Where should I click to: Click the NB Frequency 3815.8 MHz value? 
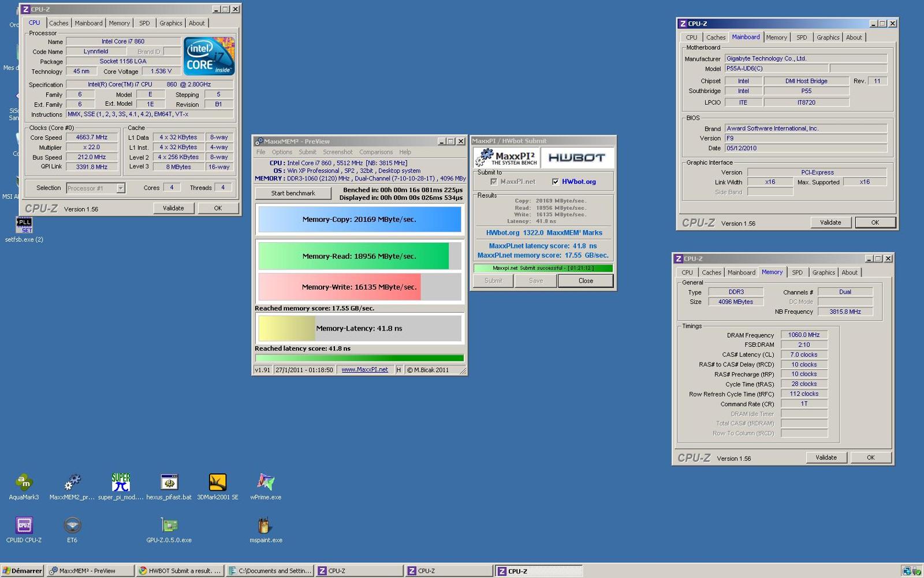[x=845, y=312]
